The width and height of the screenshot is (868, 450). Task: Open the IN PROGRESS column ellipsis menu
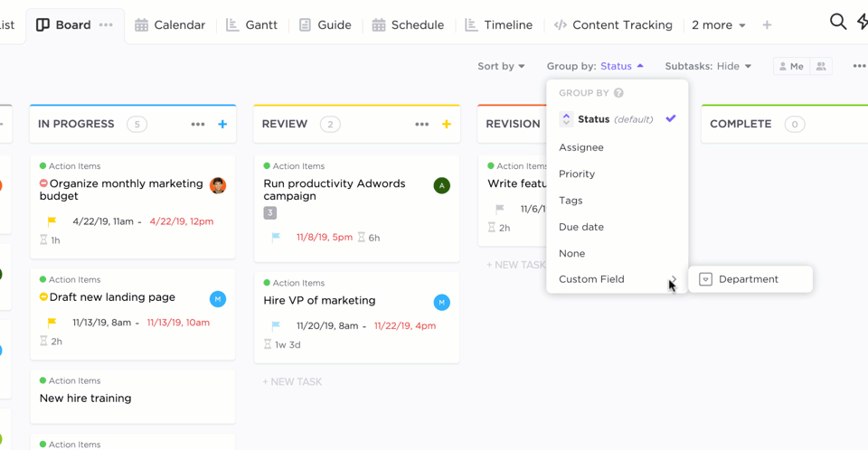198,124
